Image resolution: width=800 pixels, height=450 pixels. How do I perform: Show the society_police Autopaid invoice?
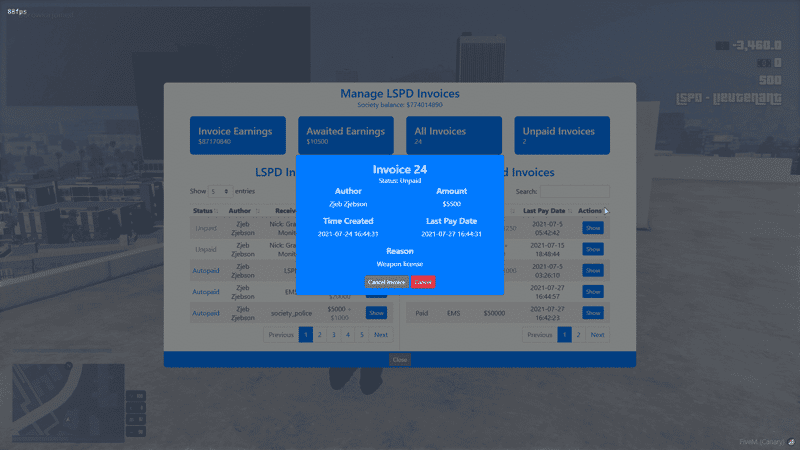pos(376,313)
